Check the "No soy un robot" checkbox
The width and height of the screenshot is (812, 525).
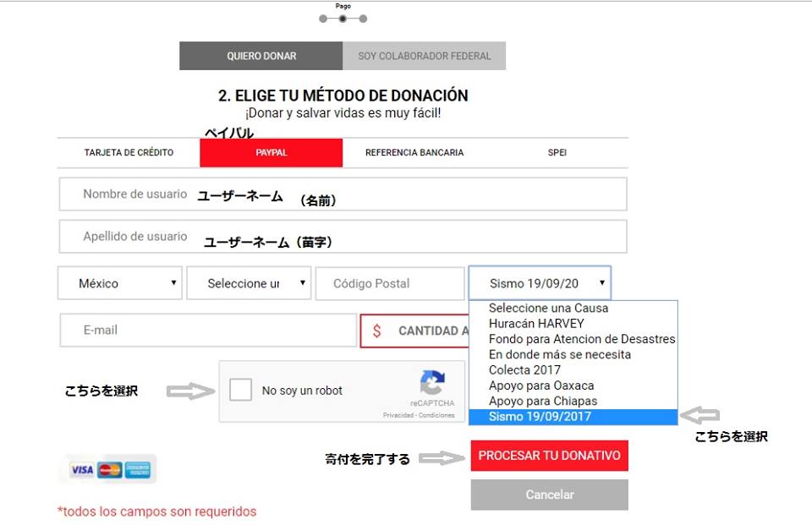[x=241, y=390]
